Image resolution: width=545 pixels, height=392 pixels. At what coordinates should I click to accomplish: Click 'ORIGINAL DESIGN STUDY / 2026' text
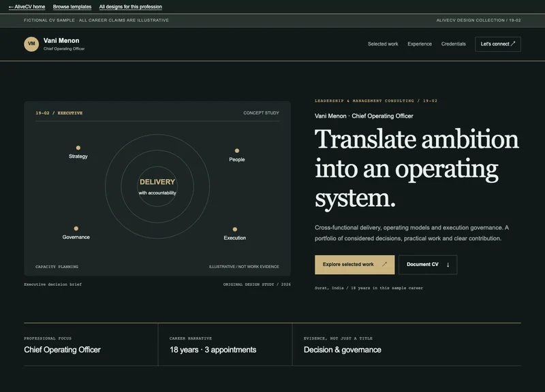click(x=257, y=284)
